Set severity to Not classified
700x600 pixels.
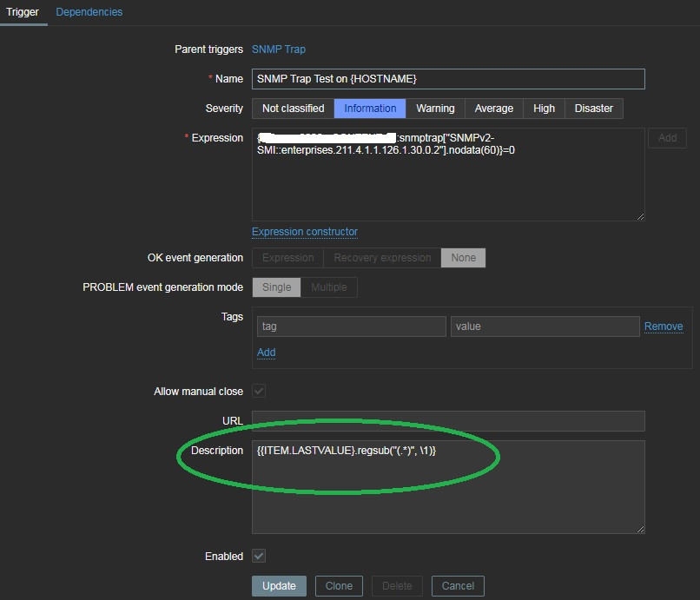[294, 109]
